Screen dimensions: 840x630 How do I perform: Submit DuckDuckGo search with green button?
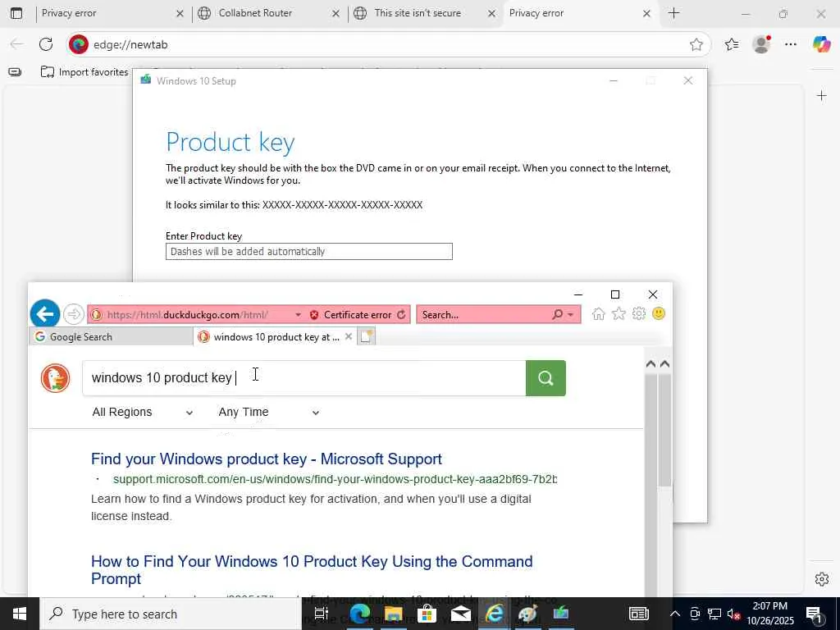click(546, 378)
